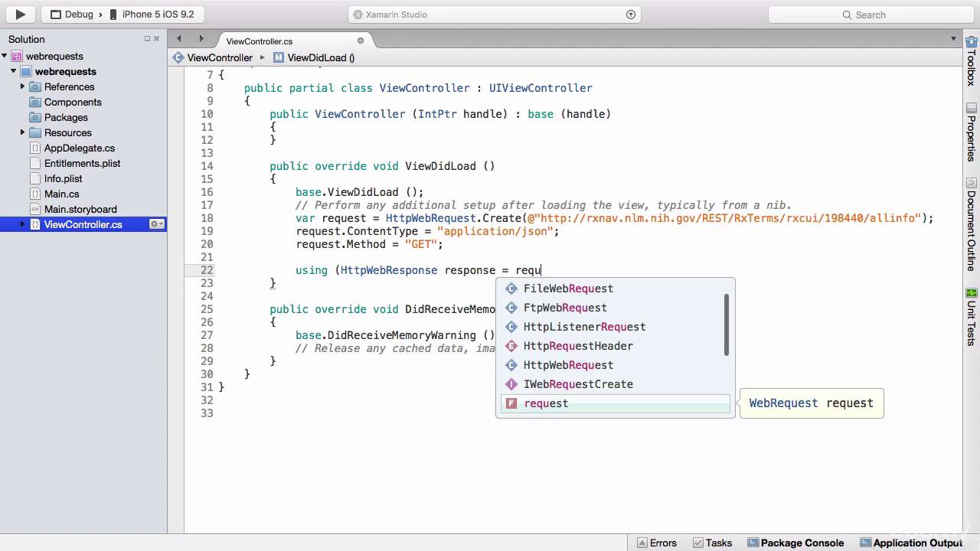Click the URL string on line 18
Image resolution: width=980 pixels, height=551 pixels.
pyautogui.click(x=723, y=218)
